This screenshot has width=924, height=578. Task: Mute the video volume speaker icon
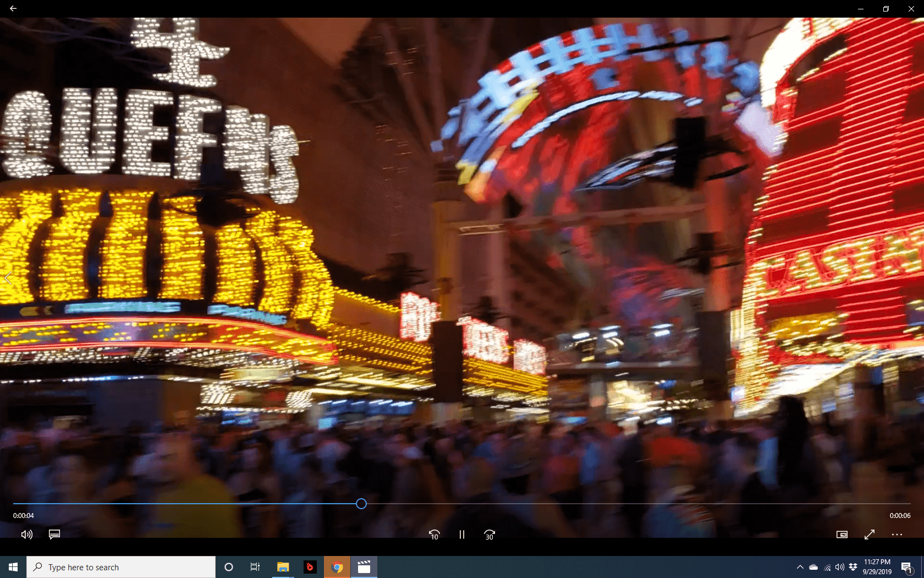pyautogui.click(x=27, y=535)
